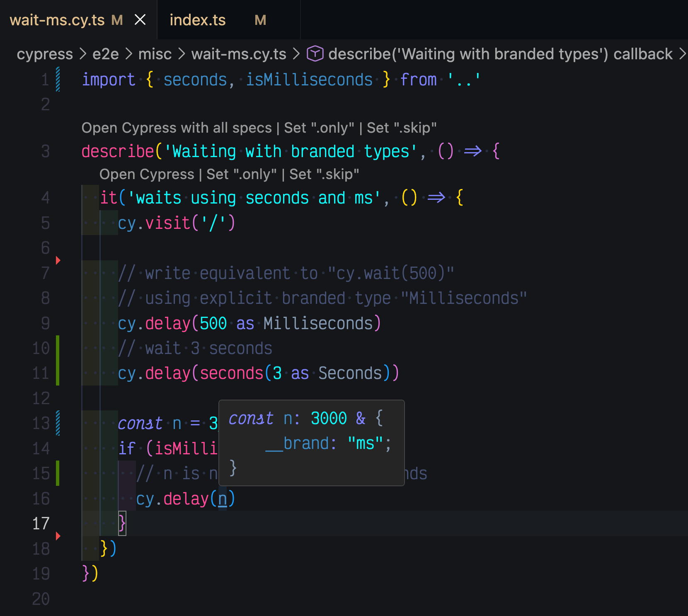The image size is (688, 616).
Task: Set ".only" on the it test
Action: pos(241,174)
